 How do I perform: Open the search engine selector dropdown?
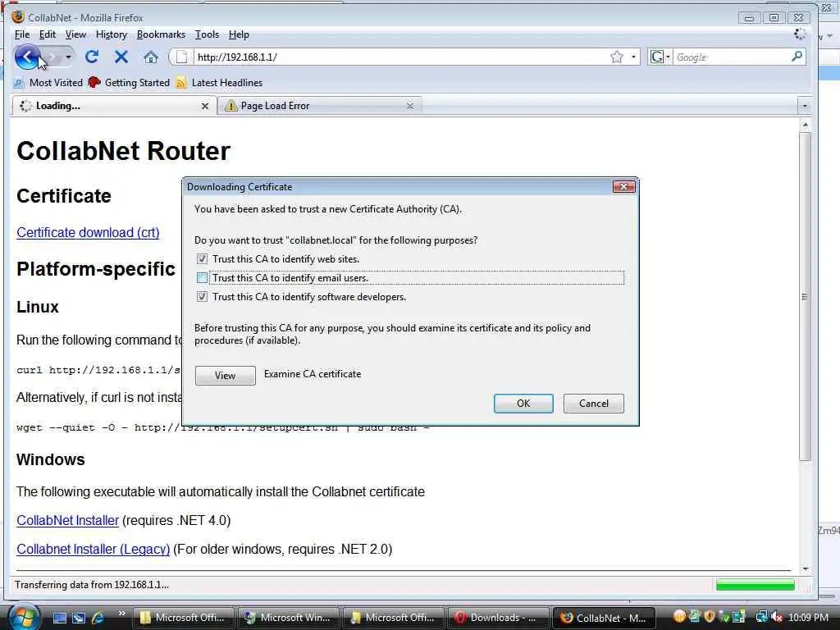coord(660,57)
